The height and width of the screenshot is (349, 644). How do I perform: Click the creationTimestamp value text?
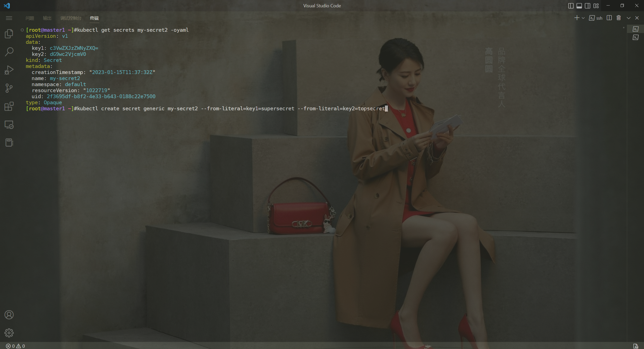(x=122, y=72)
